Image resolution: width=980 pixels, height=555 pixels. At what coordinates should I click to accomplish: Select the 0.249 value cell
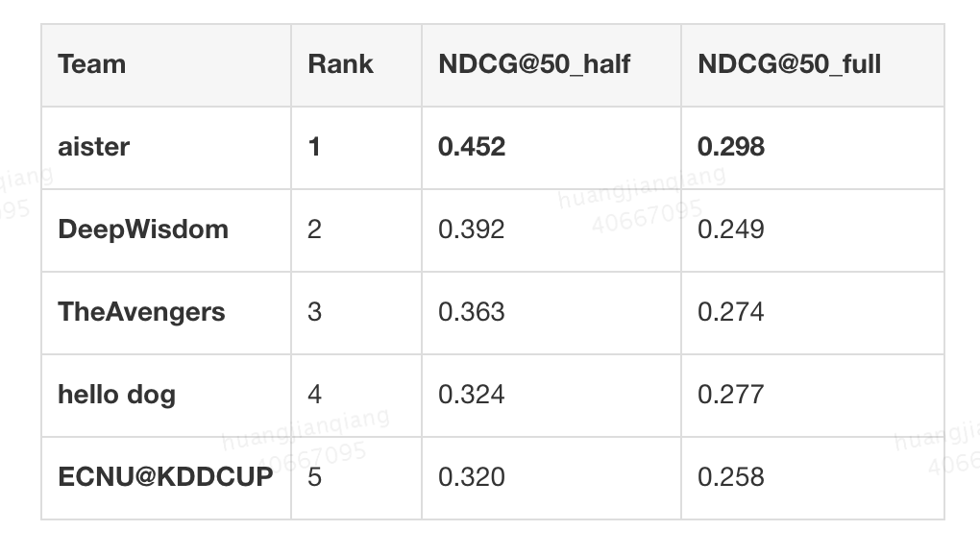731,229
